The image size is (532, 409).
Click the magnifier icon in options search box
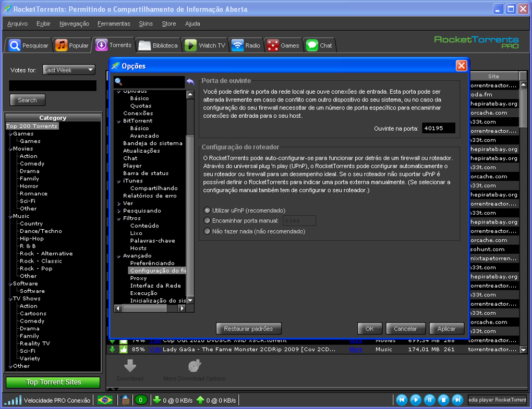(x=118, y=81)
